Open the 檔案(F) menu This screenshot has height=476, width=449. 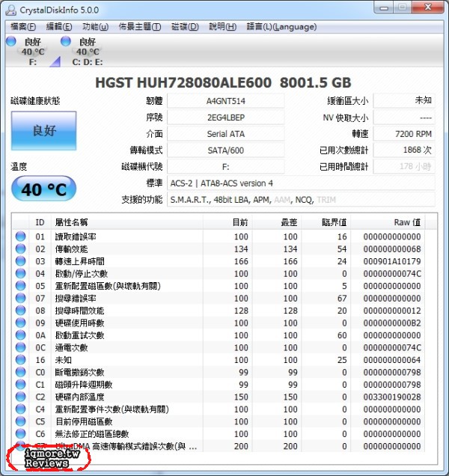coord(23,27)
